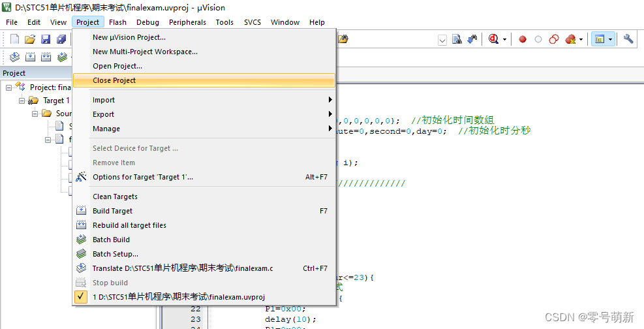
Task: Click the Build Target menu icon
Action: coord(82,211)
